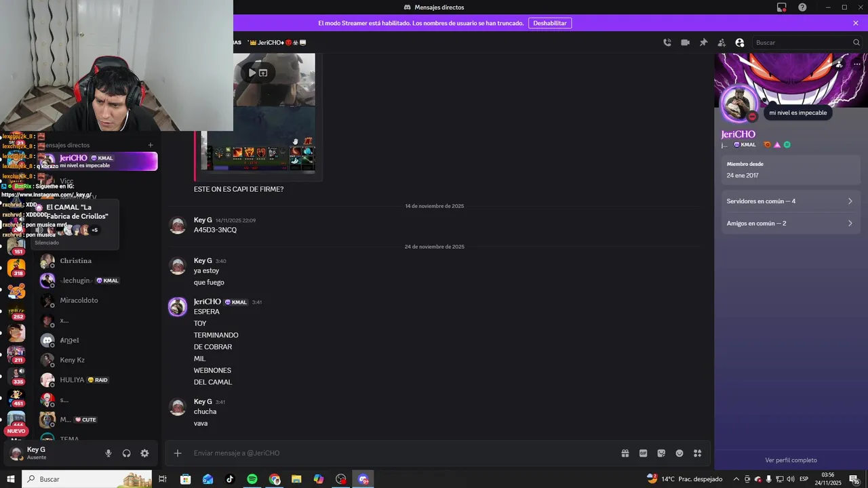Screen dimensions: 868x488
Task: Click Key G username above 'ya estoy'
Action: coord(203,261)
